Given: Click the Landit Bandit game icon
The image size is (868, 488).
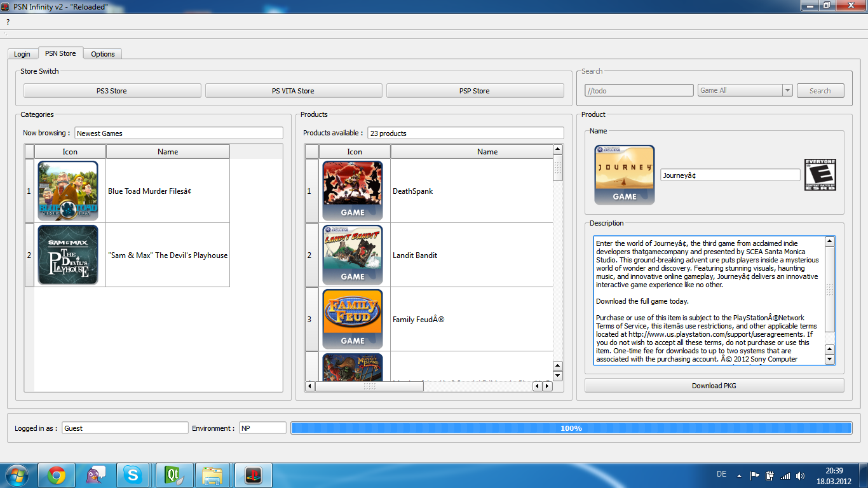Looking at the screenshot, I should pyautogui.click(x=353, y=255).
